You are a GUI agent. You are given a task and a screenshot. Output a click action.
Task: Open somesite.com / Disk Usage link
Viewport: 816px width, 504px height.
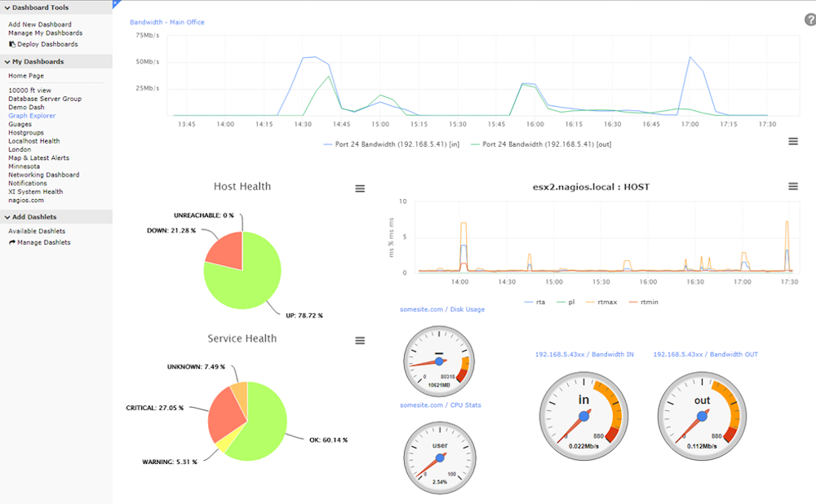442,309
